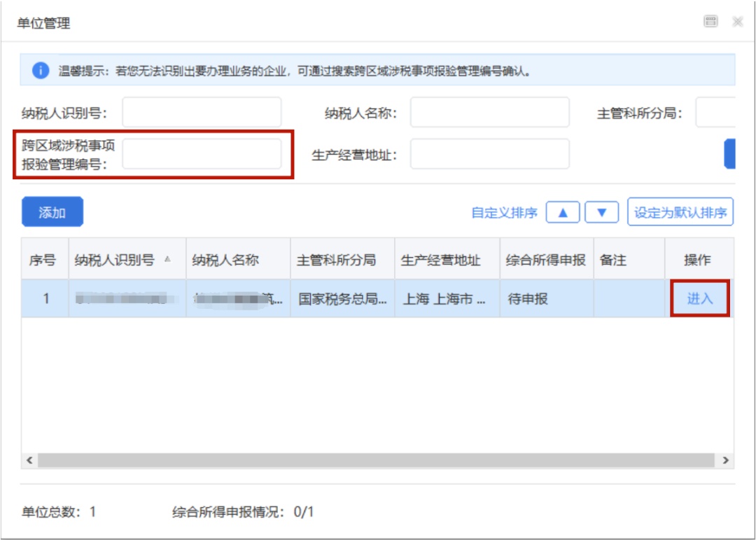Click the 添加 button
This screenshot has height=540, width=756.
52,212
